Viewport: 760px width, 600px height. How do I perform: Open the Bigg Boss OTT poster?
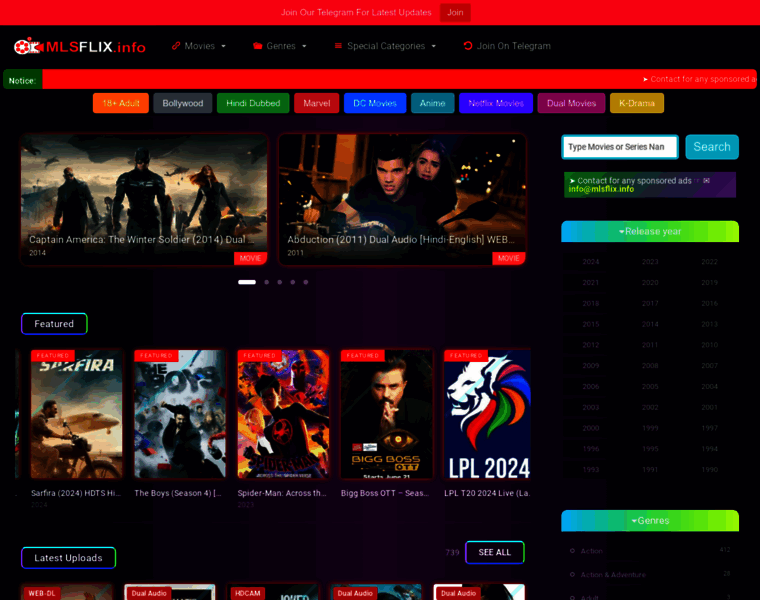click(x=386, y=414)
